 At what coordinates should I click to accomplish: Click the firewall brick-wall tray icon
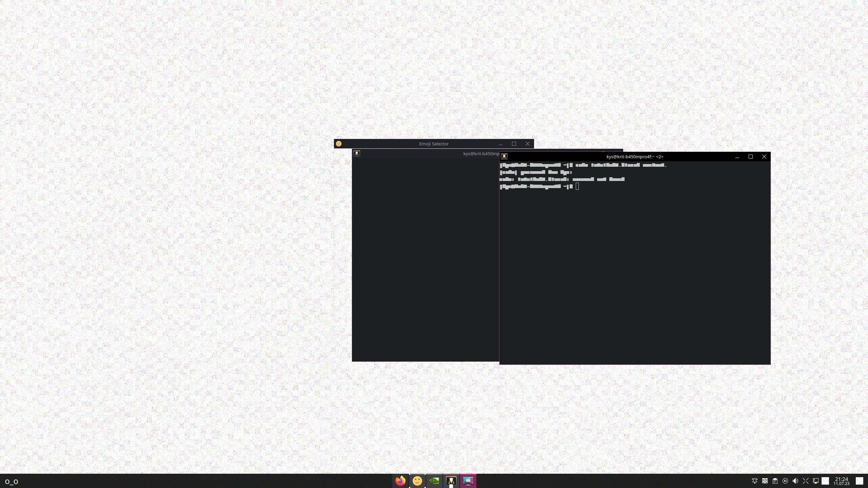(x=765, y=481)
